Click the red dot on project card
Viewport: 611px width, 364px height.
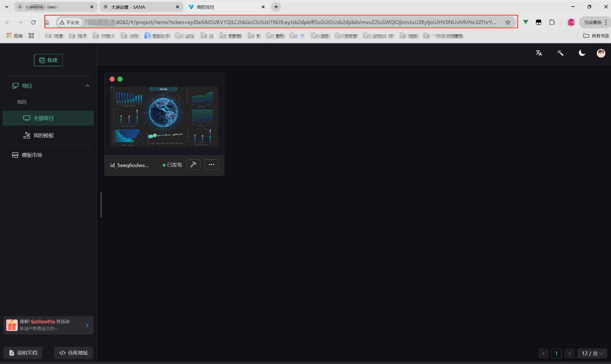pos(112,79)
